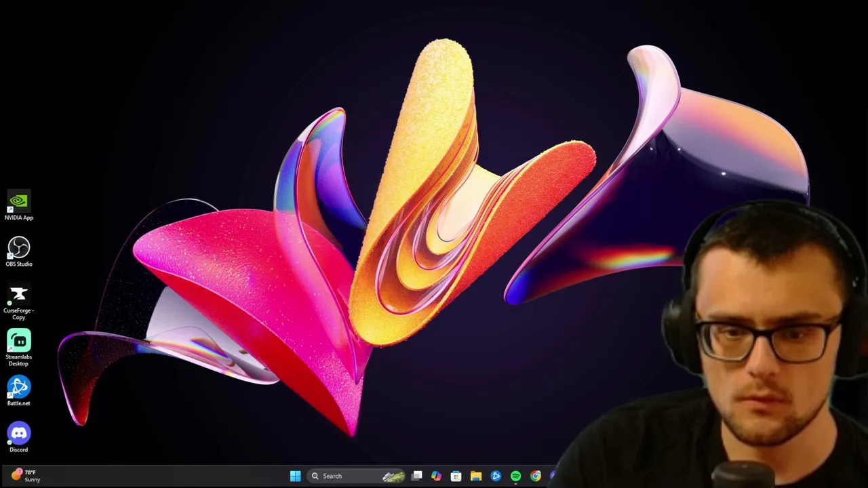Open File Explorer from the taskbar
The width and height of the screenshot is (868, 488).
tap(476, 476)
